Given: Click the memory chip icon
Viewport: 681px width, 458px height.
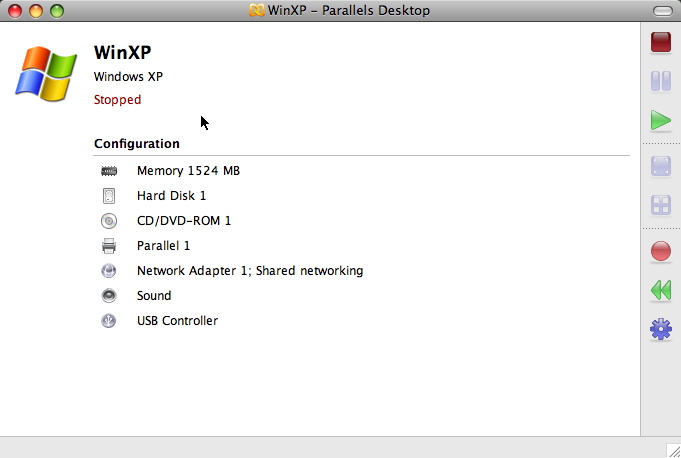Looking at the screenshot, I should 109,171.
